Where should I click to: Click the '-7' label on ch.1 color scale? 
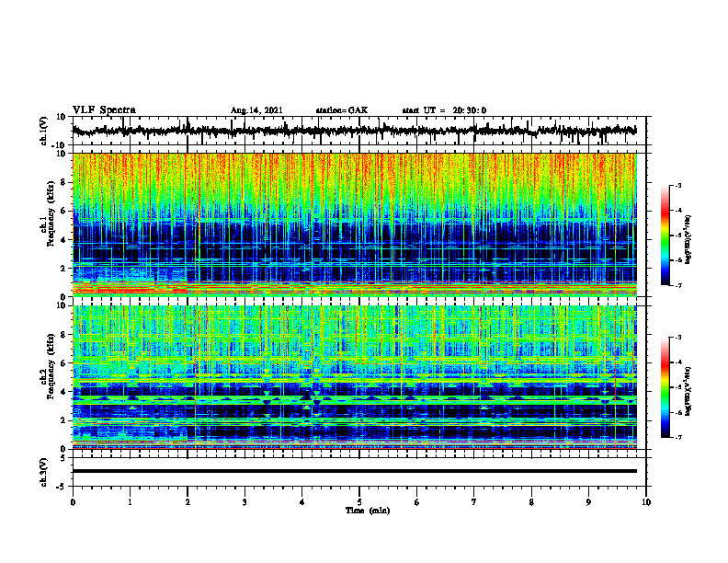pyautogui.click(x=678, y=285)
